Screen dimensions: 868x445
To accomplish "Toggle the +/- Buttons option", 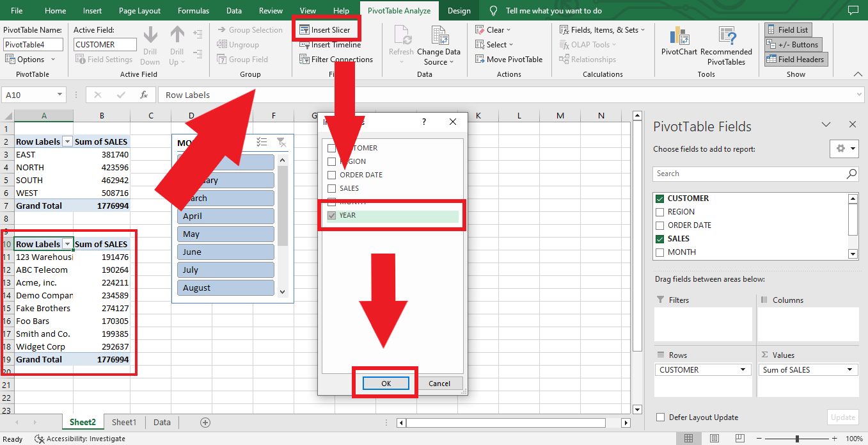I will click(x=793, y=44).
